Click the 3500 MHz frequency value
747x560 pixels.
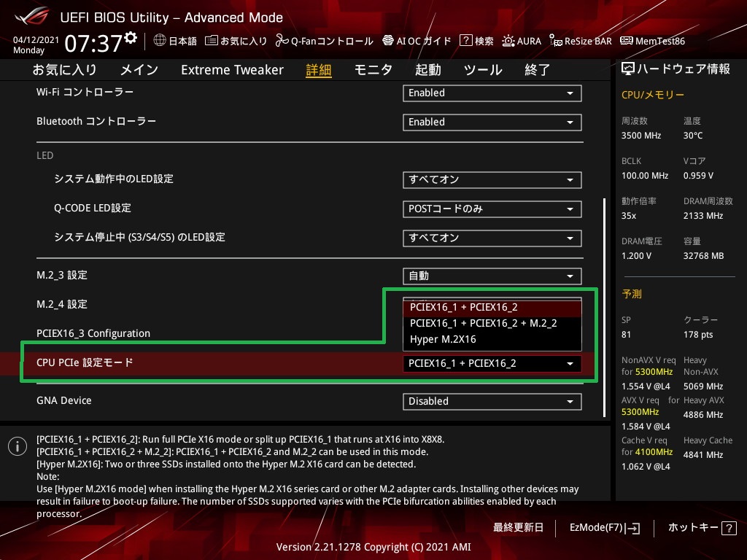[641, 136]
